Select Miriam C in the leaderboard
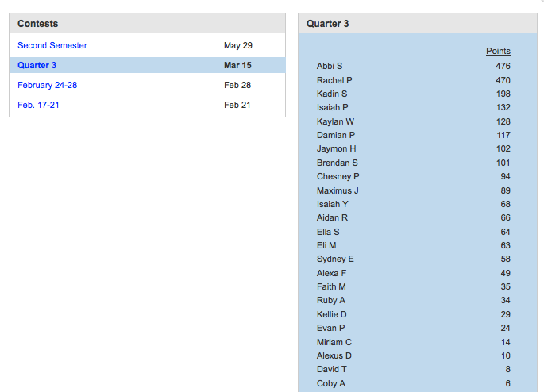 pyautogui.click(x=334, y=342)
